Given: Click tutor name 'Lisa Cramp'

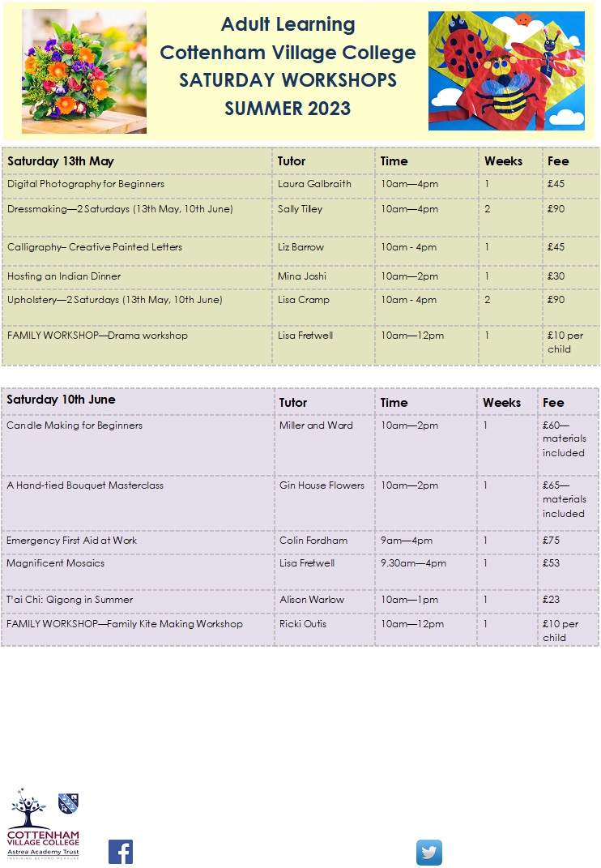Looking at the screenshot, I should click(x=303, y=300).
